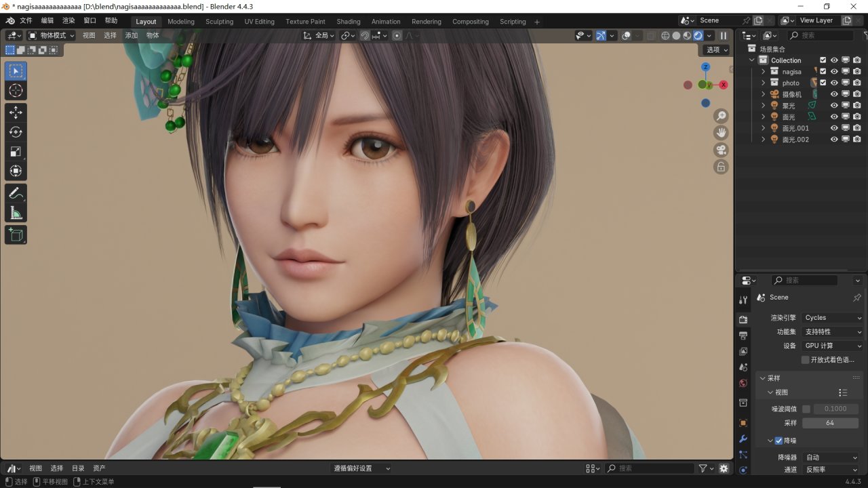The width and height of the screenshot is (868, 488).
Task: Pause the viewport render preview
Action: click(724, 36)
